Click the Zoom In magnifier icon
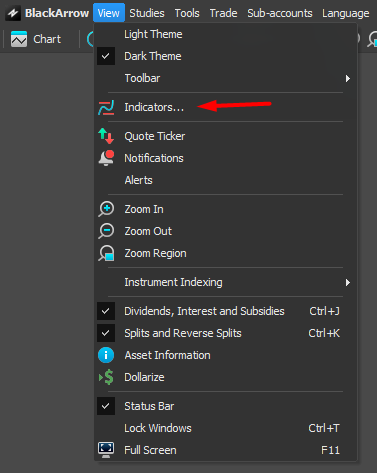The image size is (377, 473). point(106,209)
